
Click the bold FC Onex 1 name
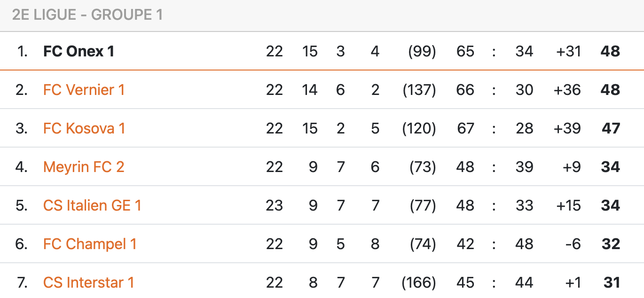pyautogui.click(x=79, y=51)
